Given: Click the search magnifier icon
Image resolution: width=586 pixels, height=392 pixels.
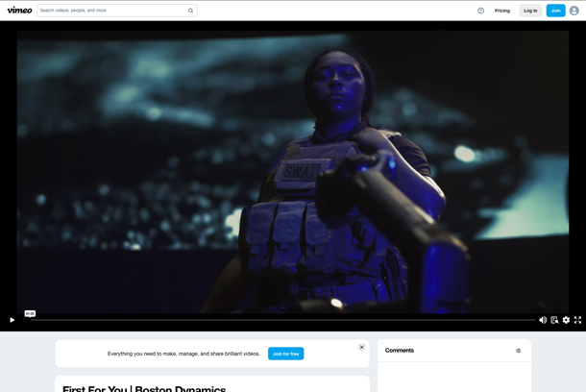Looking at the screenshot, I should [190, 11].
